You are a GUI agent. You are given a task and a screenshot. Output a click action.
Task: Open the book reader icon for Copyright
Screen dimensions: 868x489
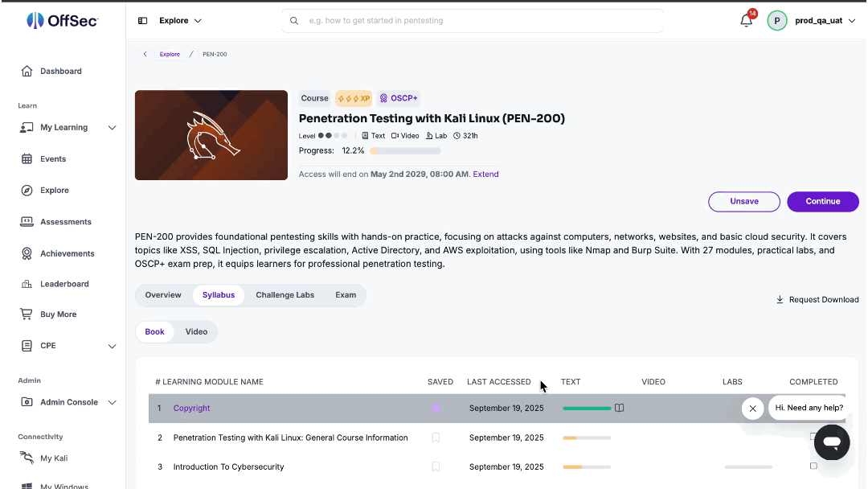pyautogui.click(x=619, y=408)
